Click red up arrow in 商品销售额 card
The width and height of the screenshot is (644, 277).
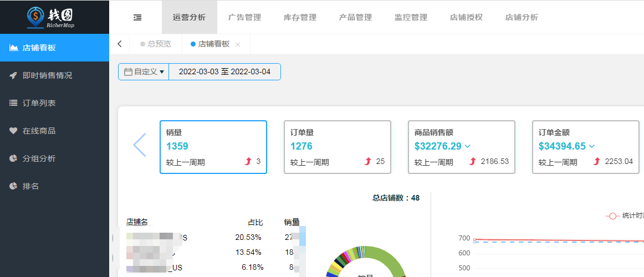[472, 162]
